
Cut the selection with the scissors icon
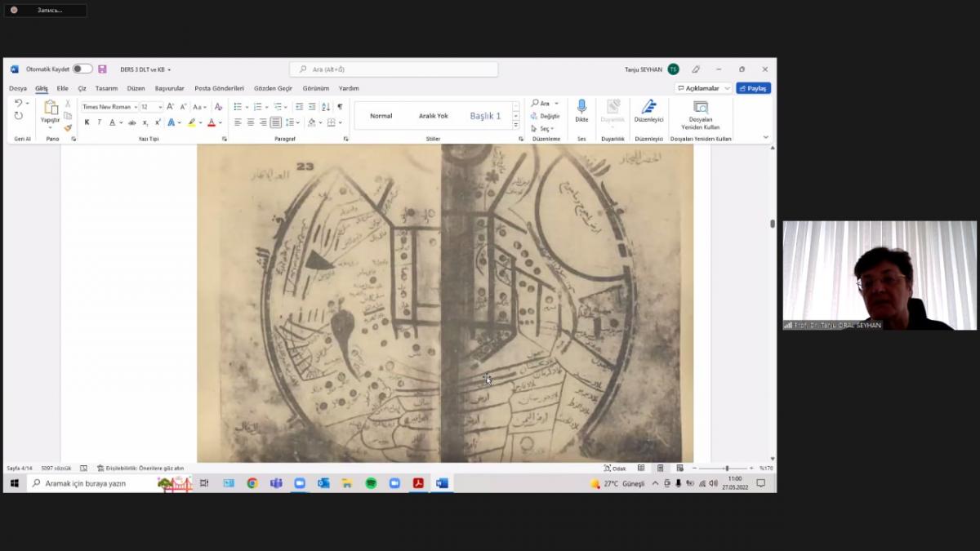pyautogui.click(x=68, y=104)
